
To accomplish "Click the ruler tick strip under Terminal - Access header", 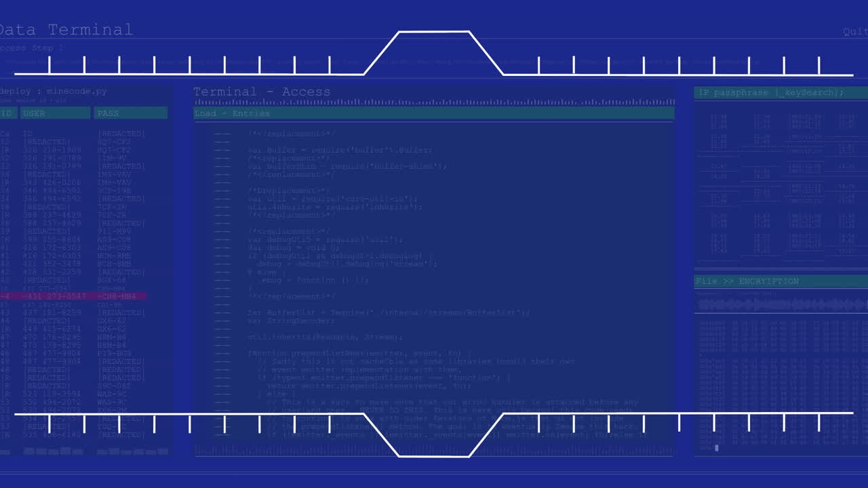I will (x=434, y=102).
